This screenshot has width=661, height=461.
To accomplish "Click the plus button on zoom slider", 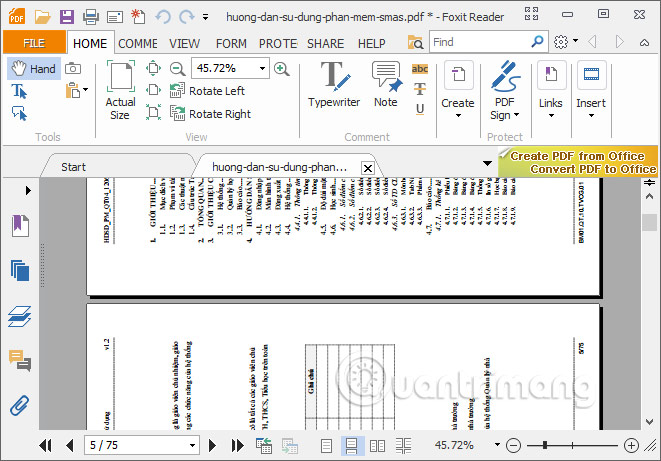I will pyautogui.click(x=631, y=445).
